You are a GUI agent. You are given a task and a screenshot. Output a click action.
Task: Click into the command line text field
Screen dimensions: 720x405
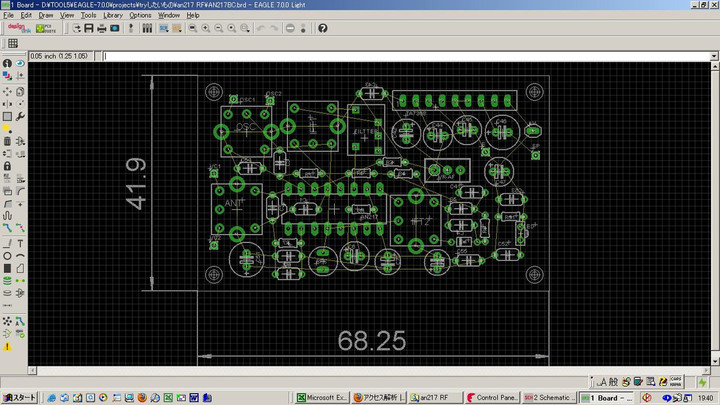[400, 56]
